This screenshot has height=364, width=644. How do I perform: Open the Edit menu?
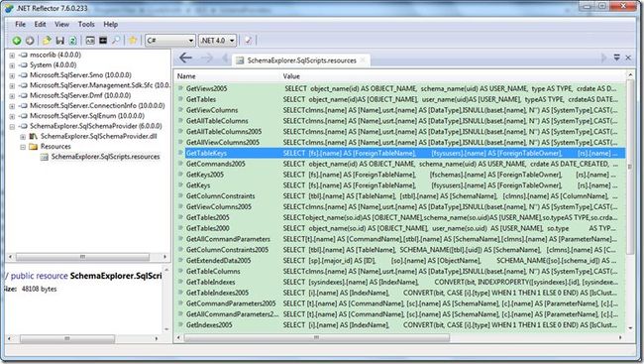click(x=40, y=24)
